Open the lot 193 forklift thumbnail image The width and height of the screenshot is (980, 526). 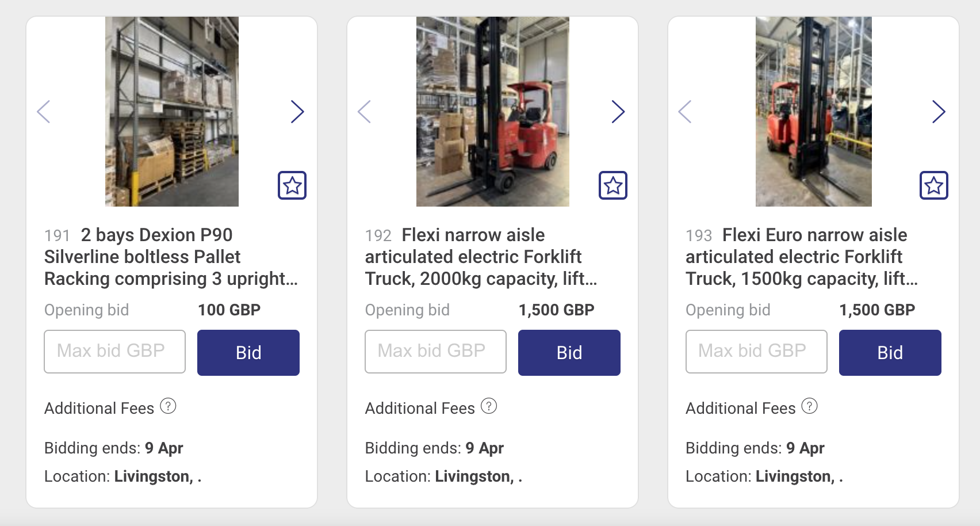click(x=813, y=112)
